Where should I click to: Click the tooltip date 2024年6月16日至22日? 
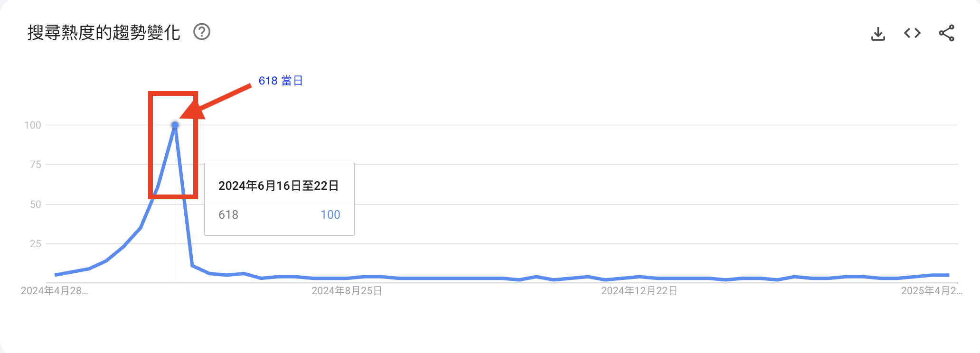[x=278, y=186]
